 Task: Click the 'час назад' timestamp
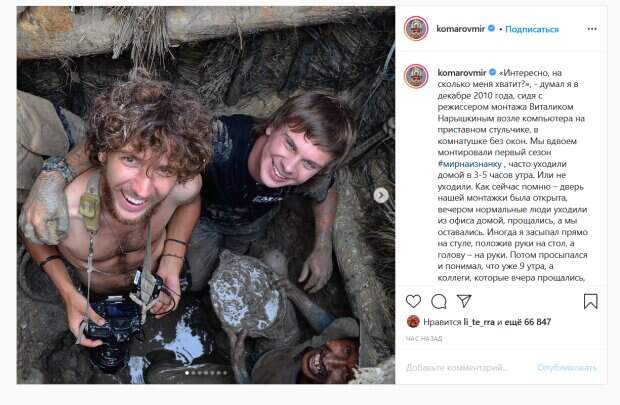tap(426, 341)
